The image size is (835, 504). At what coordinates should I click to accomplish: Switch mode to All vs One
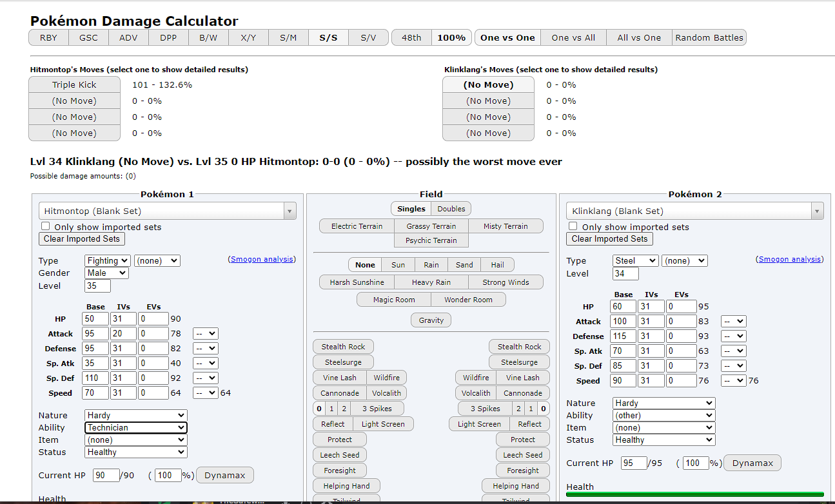639,37
